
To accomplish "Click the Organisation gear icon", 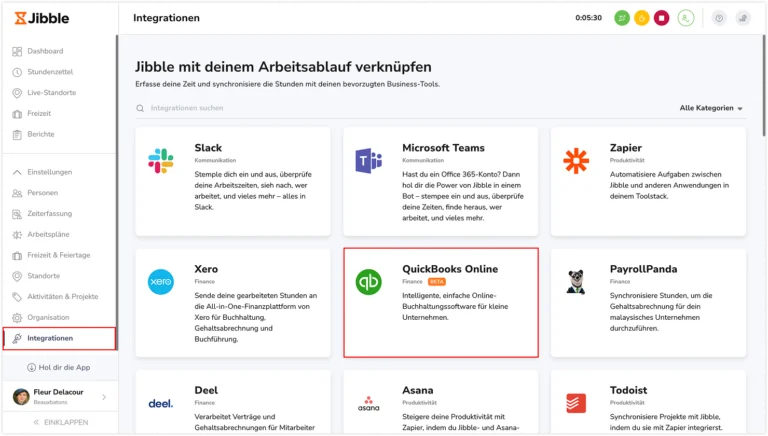I will (17, 317).
